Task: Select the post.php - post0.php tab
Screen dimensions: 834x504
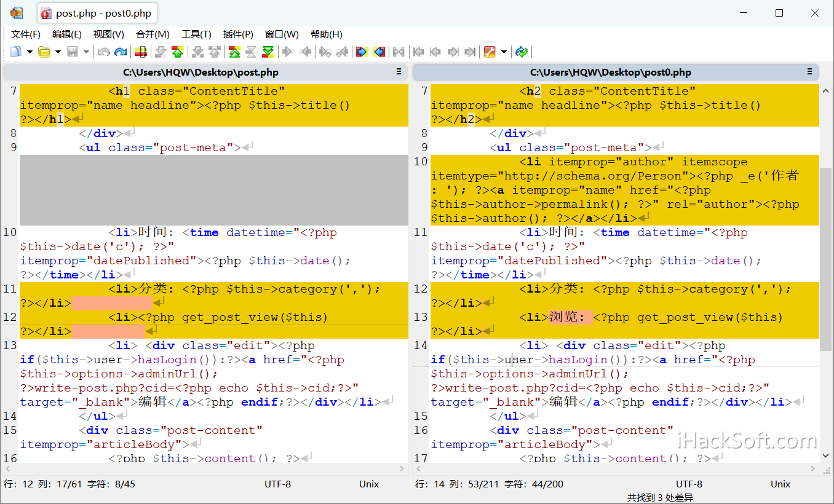Action: click(x=97, y=13)
